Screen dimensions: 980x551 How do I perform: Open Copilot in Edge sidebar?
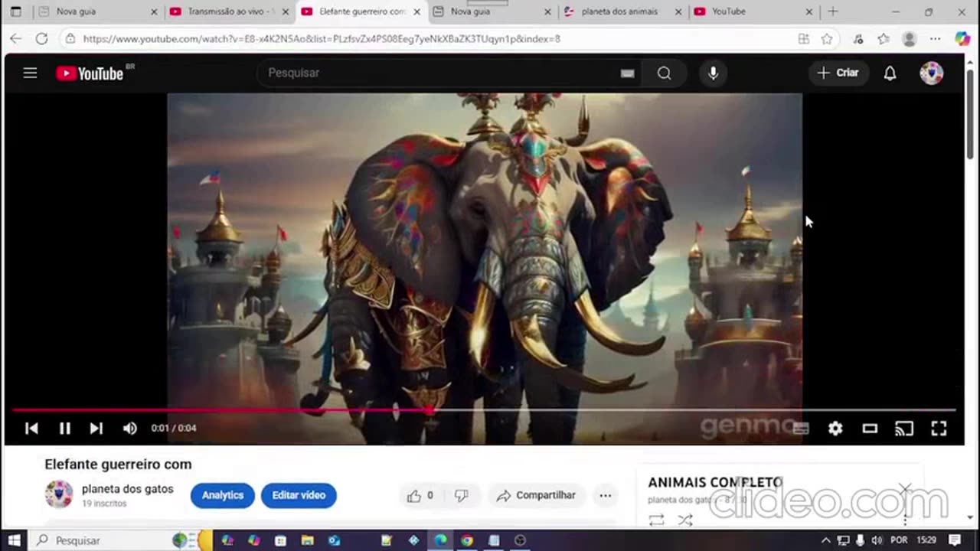point(962,38)
